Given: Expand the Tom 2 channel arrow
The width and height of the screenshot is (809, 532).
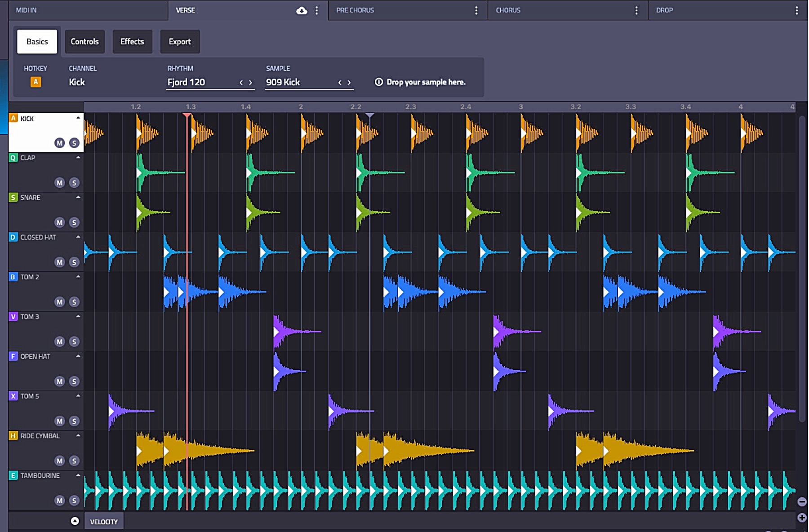Looking at the screenshot, I should (78, 276).
